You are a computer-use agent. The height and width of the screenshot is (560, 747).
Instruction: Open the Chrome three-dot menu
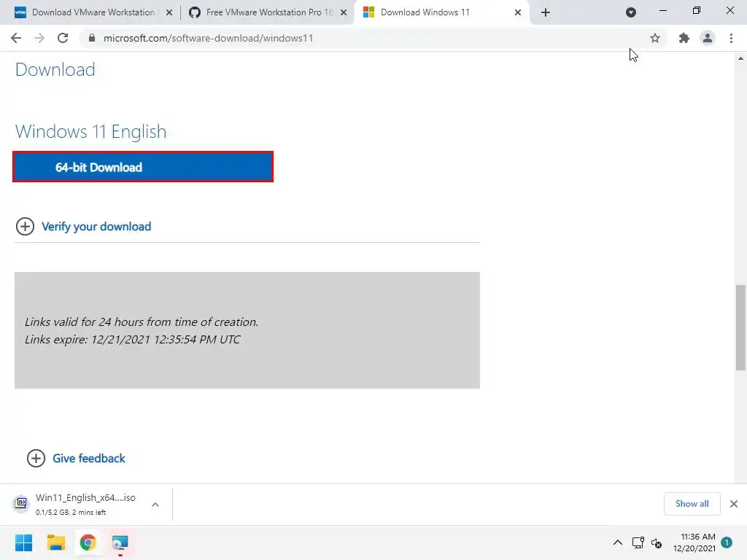[731, 38]
